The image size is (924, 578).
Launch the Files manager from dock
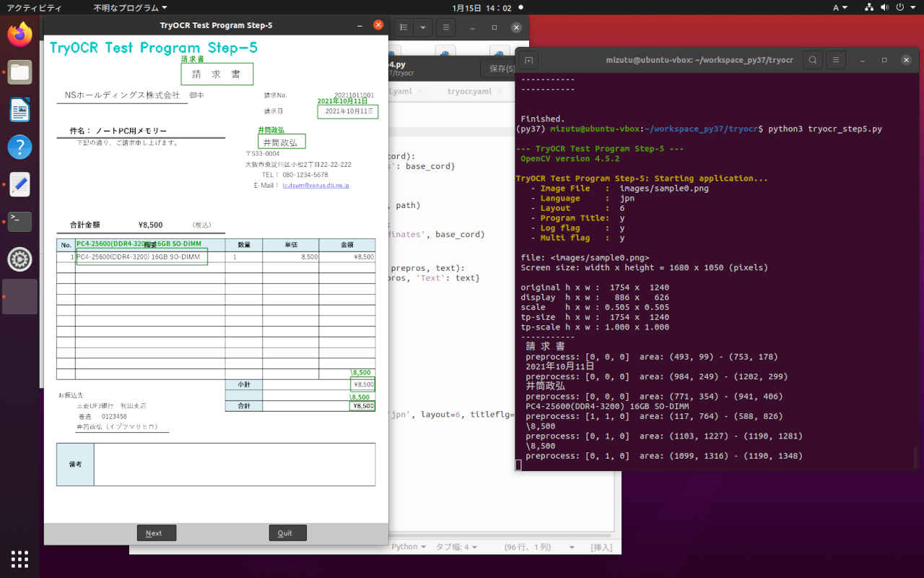pos(19,72)
